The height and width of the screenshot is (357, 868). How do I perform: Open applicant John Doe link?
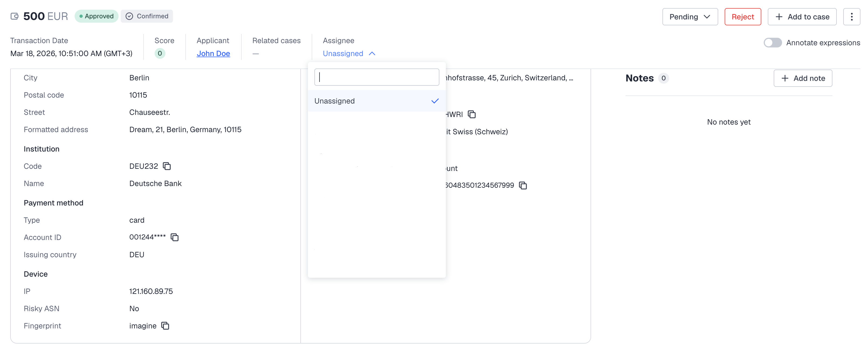(x=213, y=54)
